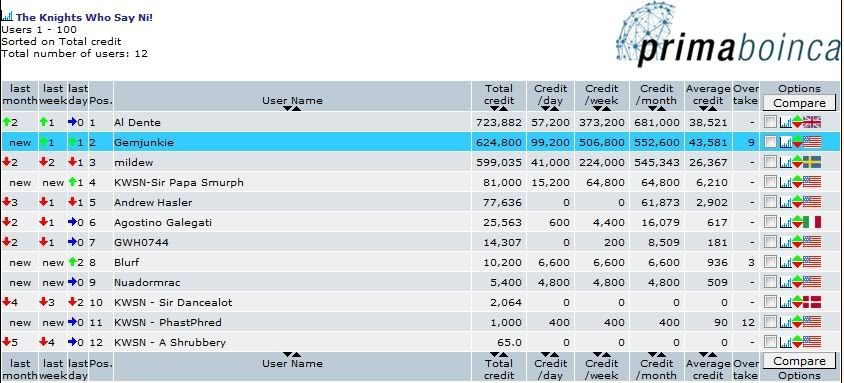Open the chart icon for KWSN-Sir Papa Smurph
The height and width of the screenshot is (383, 844).
[785, 182]
